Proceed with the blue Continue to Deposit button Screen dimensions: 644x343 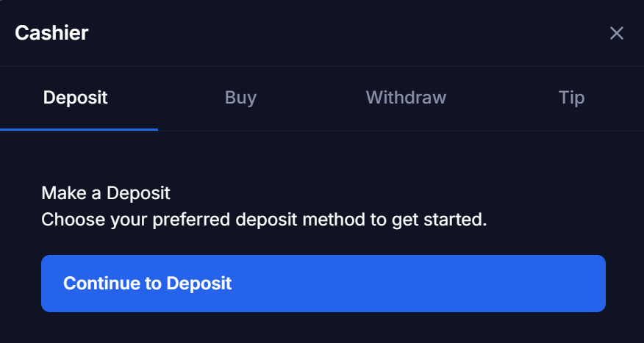click(323, 284)
